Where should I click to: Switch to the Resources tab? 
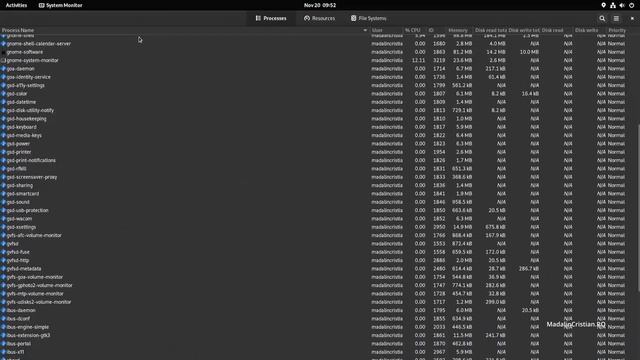click(320, 18)
